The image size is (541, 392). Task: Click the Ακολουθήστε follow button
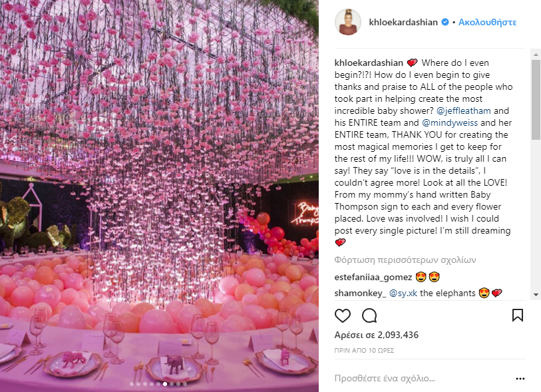[487, 23]
